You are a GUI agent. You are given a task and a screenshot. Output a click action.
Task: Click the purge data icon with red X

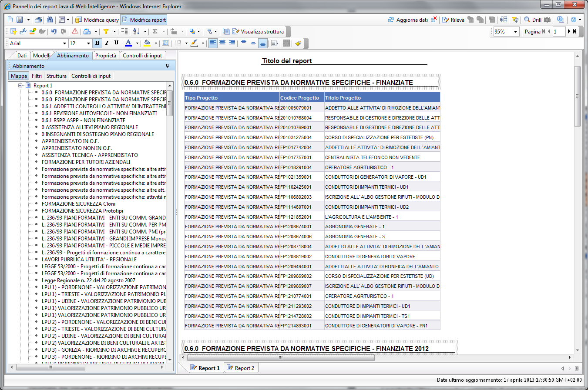tap(434, 20)
